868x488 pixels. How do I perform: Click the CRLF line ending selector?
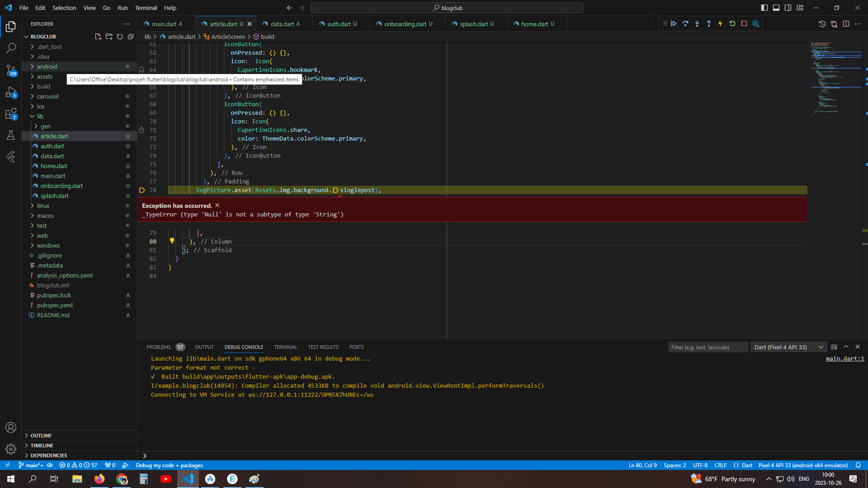click(x=720, y=465)
